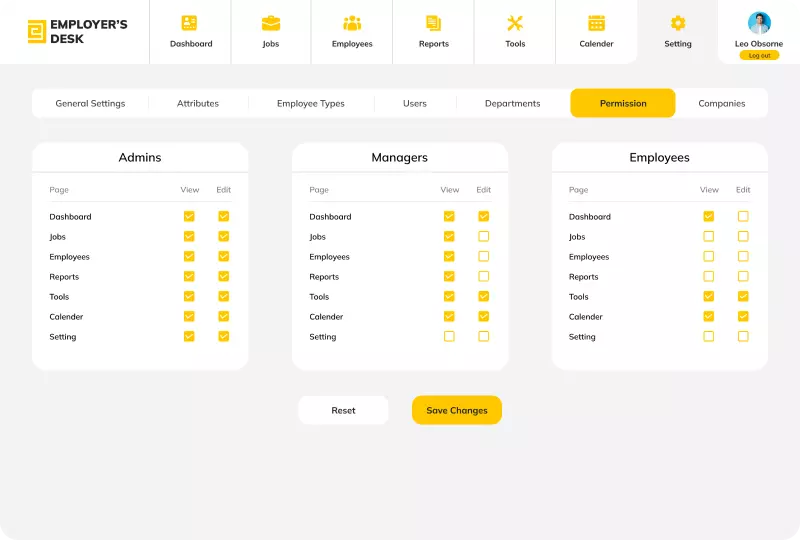Select the Employee Types tab

click(x=310, y=103)
